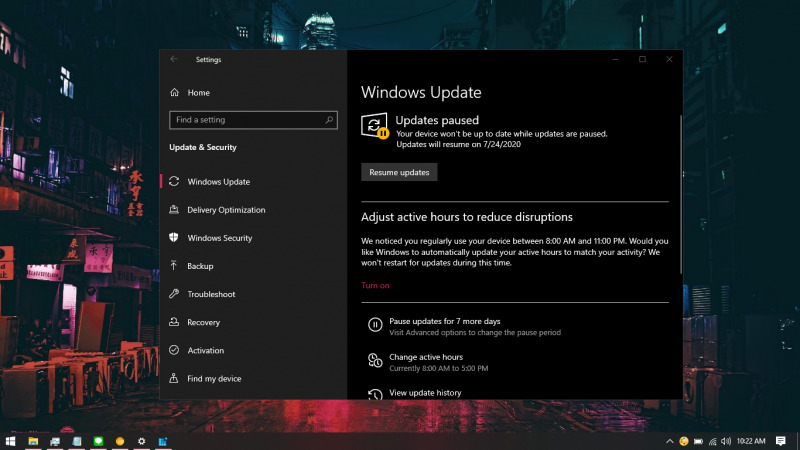Click the green chat app taskbar icon
Image resolution: width=800 pixels, height=450 pixels.
pyautogui.click(x=98, y=441)
